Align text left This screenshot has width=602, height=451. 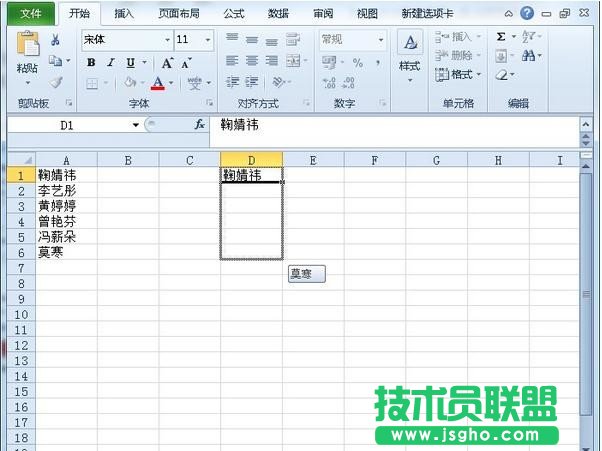click(x=232, y=61)
